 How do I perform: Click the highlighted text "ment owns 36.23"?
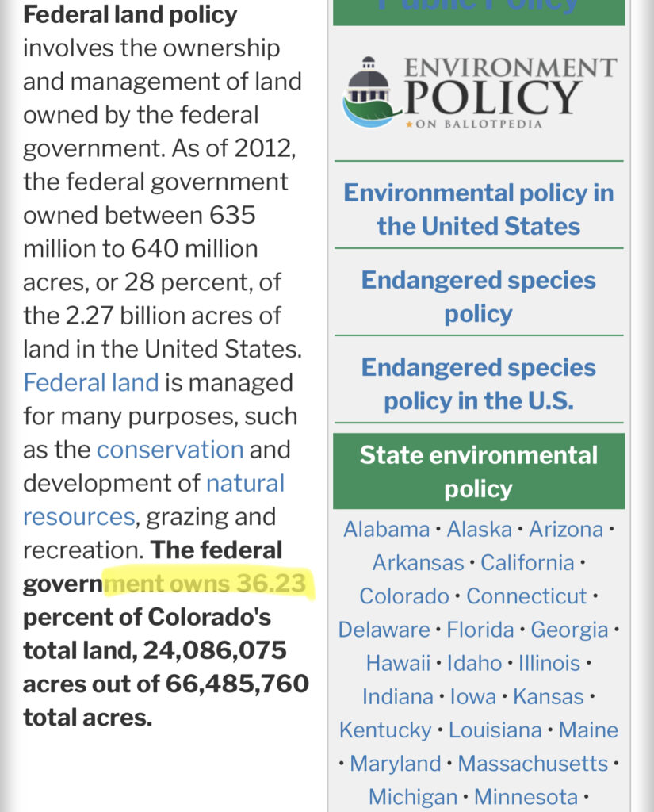[210, 584]
